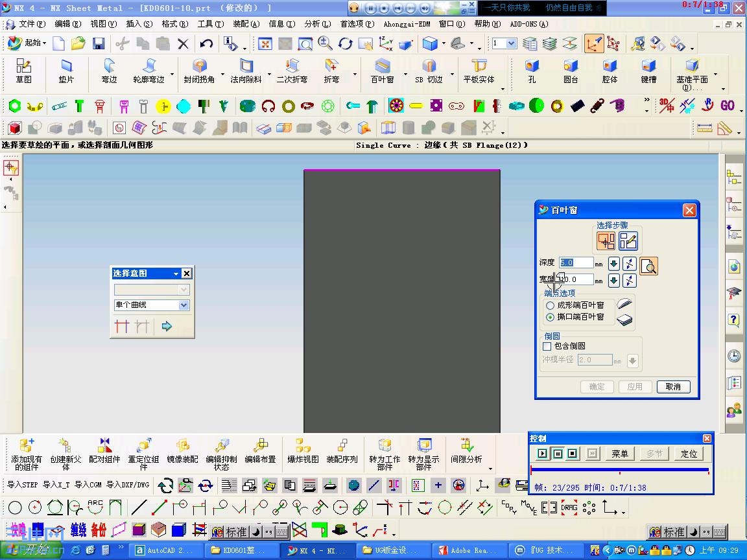Open the work layer number dropdown

pyautogui.click(x=511, y=44)
